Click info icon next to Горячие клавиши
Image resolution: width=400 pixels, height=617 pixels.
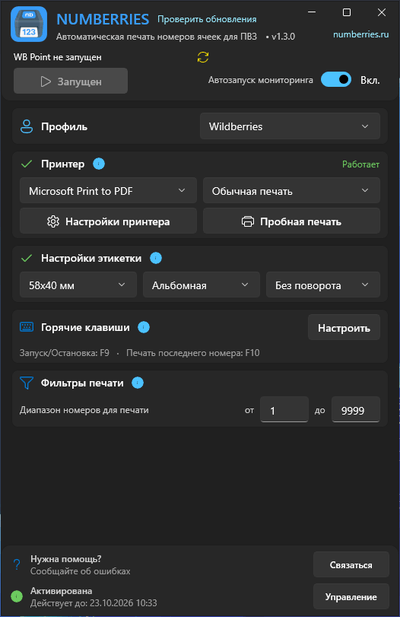coord(144,327)
